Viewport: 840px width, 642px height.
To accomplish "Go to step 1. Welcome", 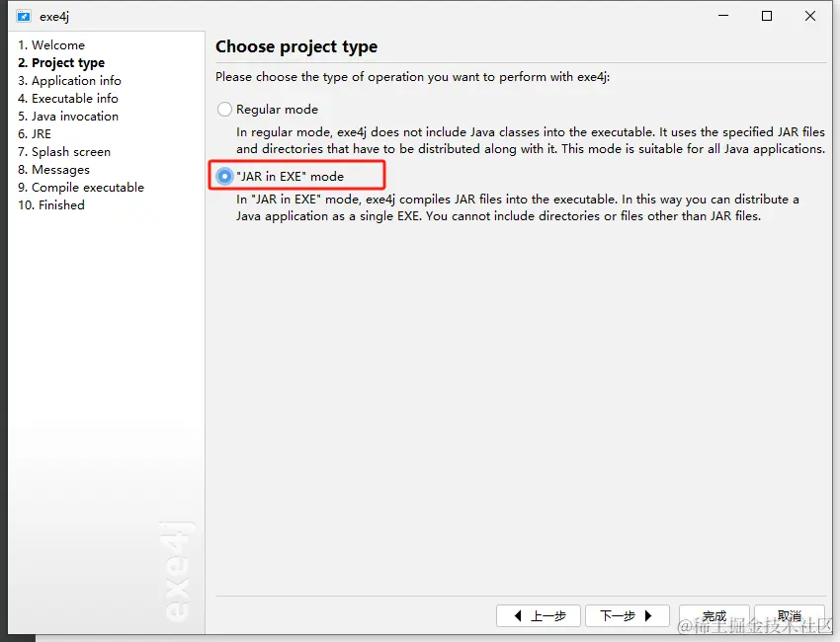I will click(51, 45).
